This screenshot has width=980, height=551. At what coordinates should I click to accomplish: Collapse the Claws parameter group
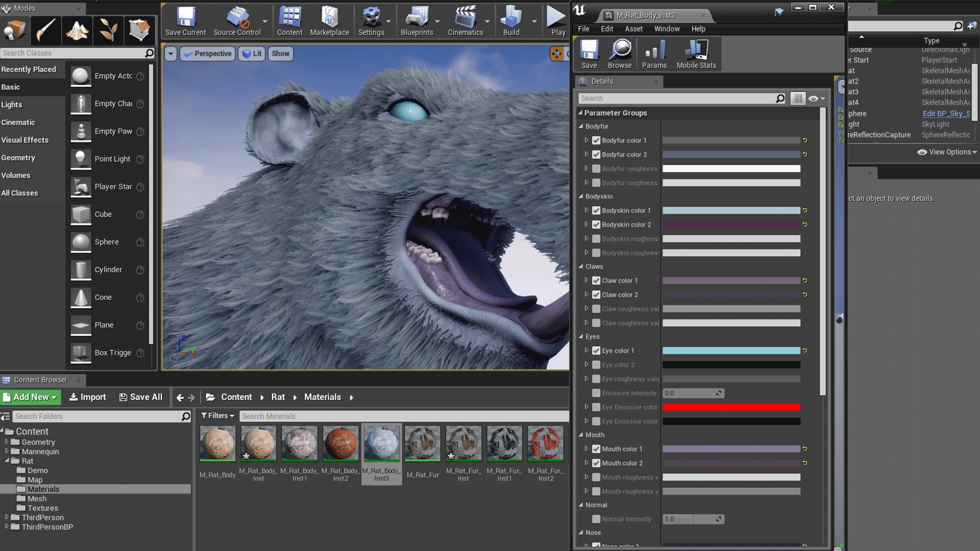(581, 266)
